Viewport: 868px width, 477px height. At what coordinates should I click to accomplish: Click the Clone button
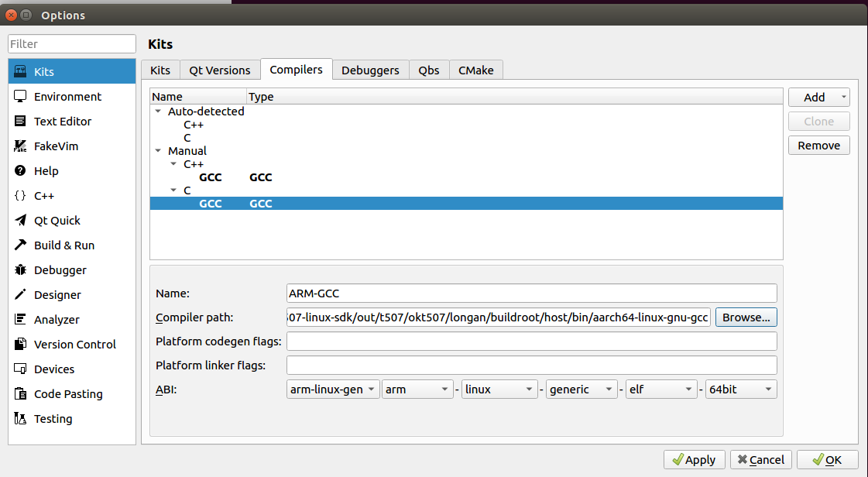pos(818,122)
